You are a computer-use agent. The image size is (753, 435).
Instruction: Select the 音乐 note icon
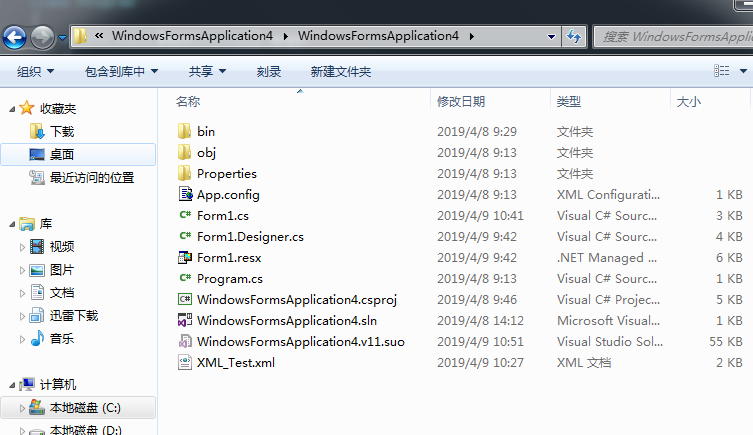pos(37,338)
